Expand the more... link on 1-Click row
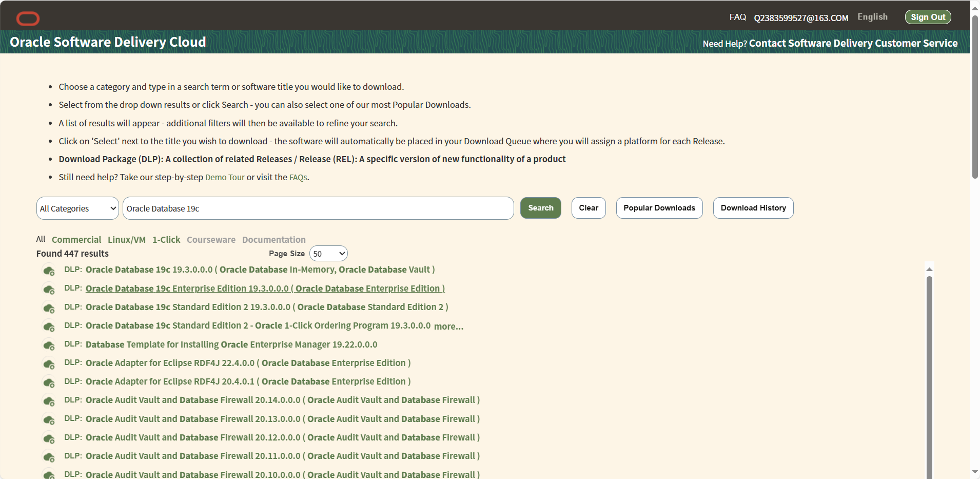 [x=448, y=327]
